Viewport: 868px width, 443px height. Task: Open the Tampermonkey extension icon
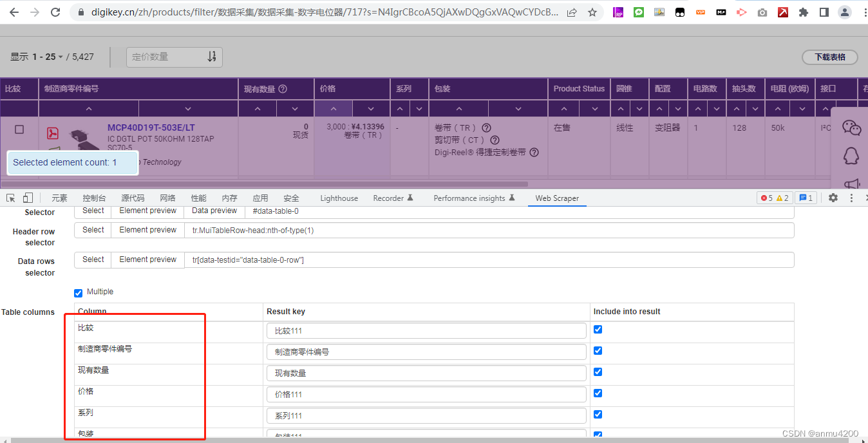(680, 12)
